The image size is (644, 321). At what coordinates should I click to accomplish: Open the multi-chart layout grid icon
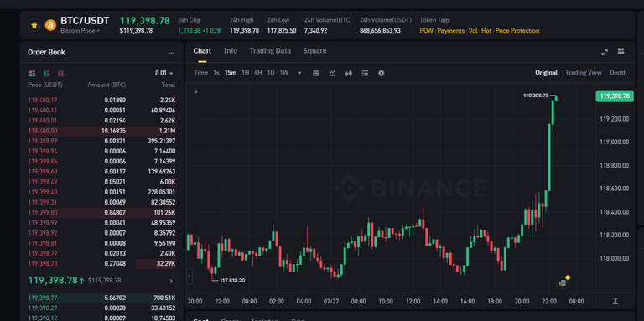(x=621, y=51)
